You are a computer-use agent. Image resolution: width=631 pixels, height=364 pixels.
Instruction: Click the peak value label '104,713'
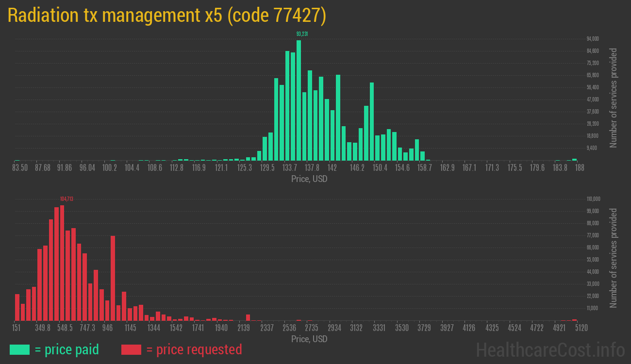click(66, 199)
